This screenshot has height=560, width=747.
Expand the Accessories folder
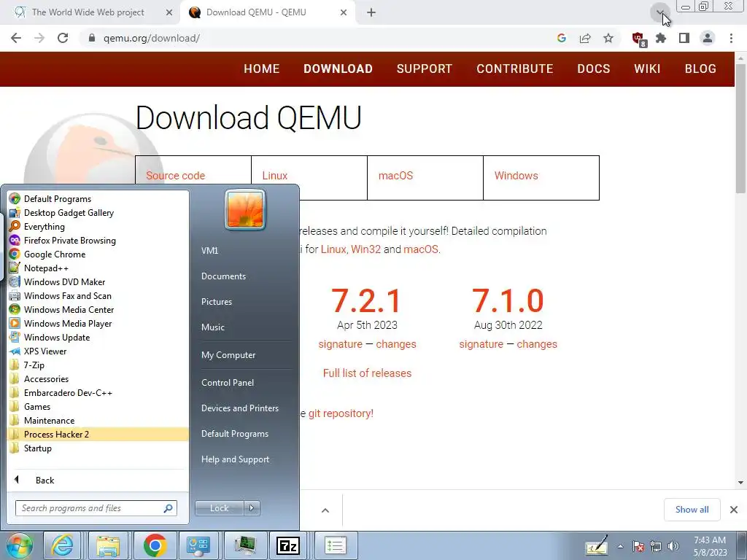point(39,378)
